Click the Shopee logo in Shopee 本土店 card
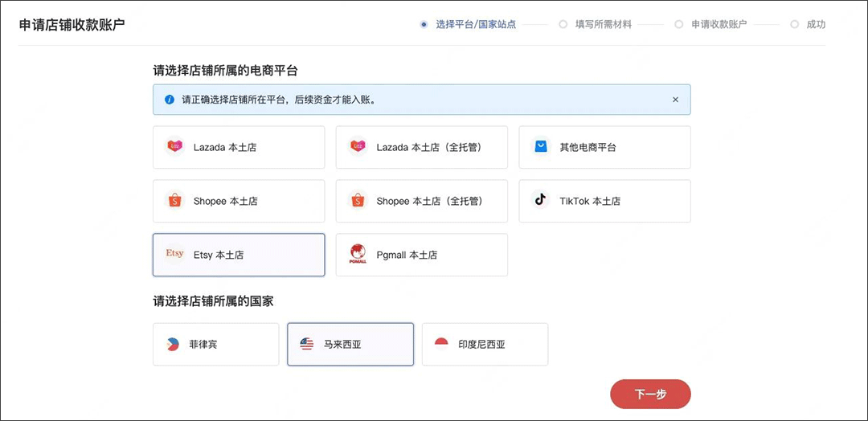868x421 pixels. coord(175,200)
